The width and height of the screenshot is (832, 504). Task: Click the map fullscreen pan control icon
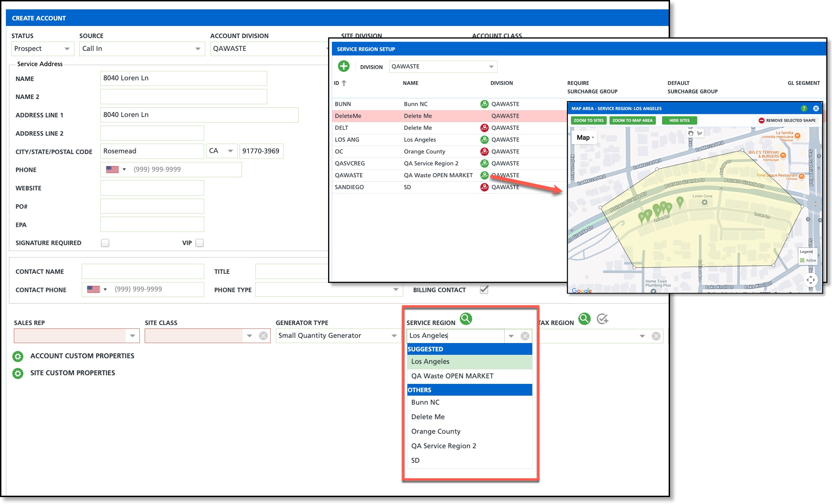(x=811, y=280)
